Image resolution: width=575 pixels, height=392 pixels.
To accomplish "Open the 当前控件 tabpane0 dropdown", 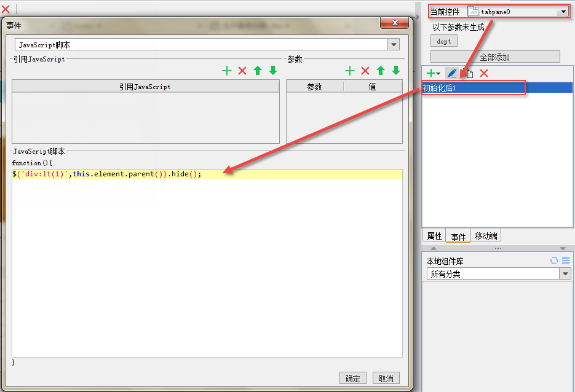I will tap(563, 12).
